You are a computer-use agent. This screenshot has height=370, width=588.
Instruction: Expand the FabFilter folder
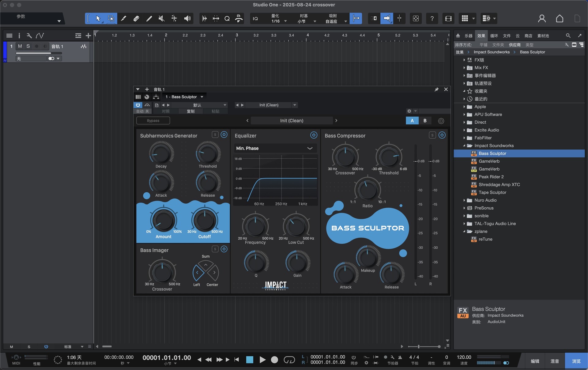464,138
